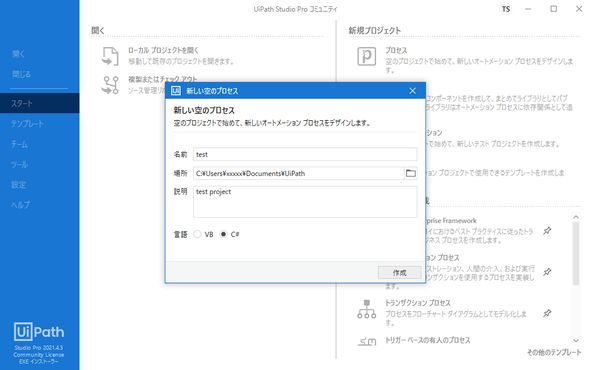Click the トランザクション プロセス template title
The width and height of the screenshot is (592, 370).
point(418,303)
